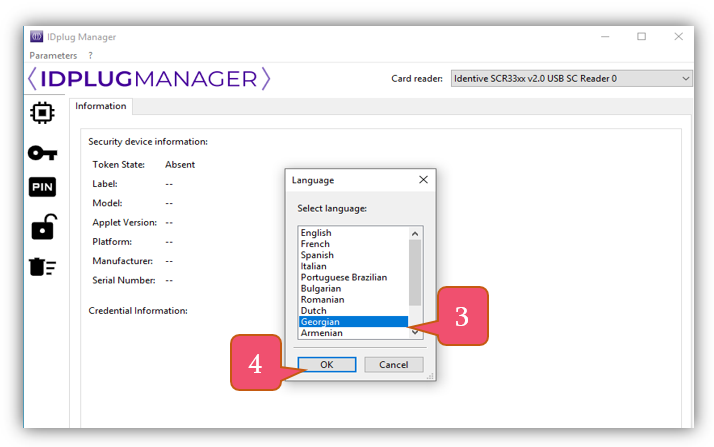Choose Armenian from the language list
714x447 pixels.
point(321,333)
